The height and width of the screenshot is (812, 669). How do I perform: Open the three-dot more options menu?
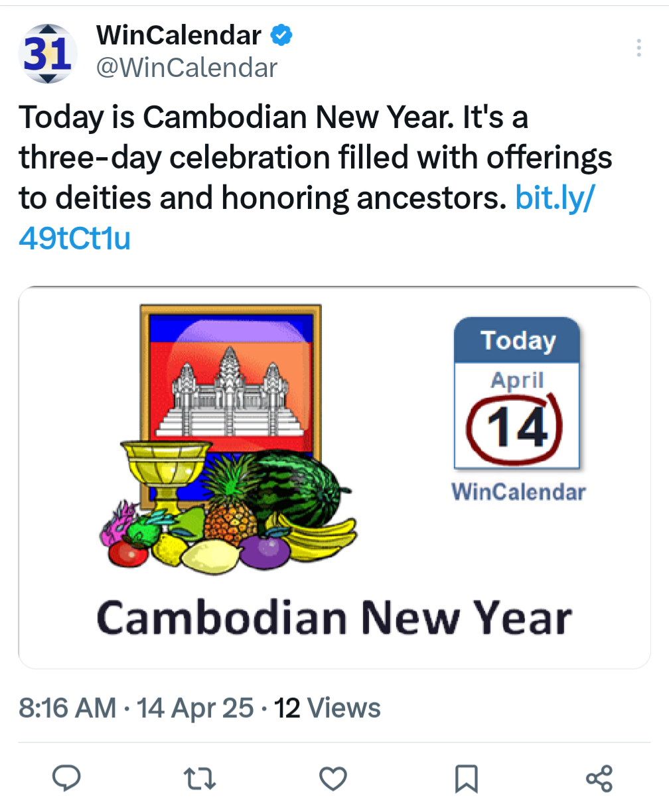(x=638, y=48)
